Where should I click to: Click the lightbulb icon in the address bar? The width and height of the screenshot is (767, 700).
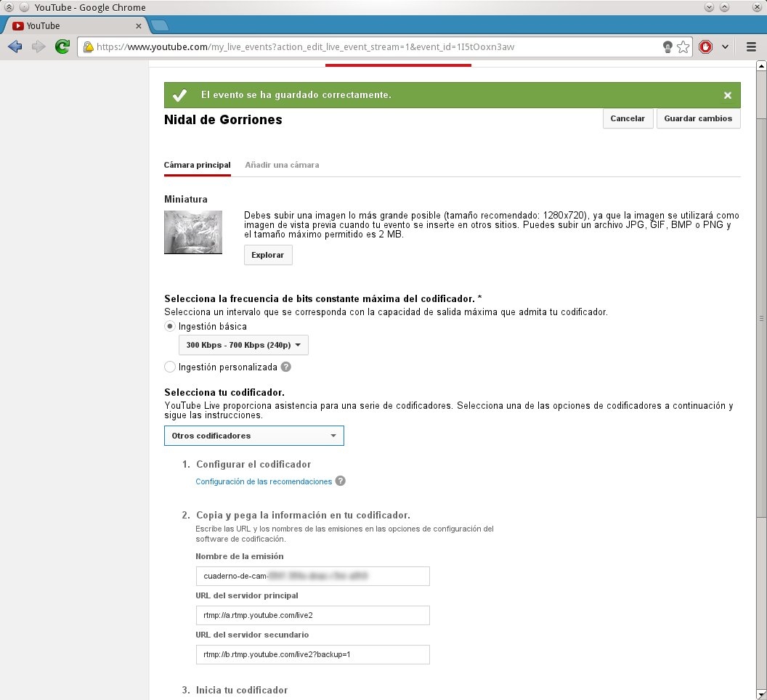[x=667, y=47]
